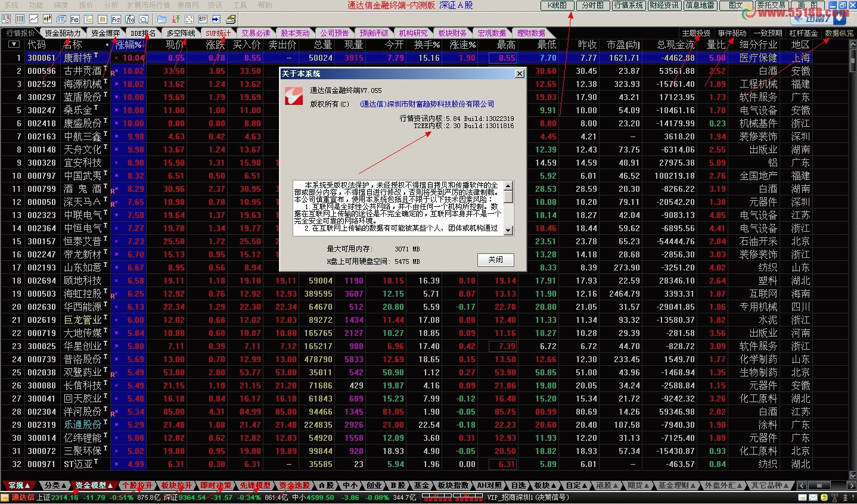
Task: Click the red-green arrows sort icon
Action: 175,19
